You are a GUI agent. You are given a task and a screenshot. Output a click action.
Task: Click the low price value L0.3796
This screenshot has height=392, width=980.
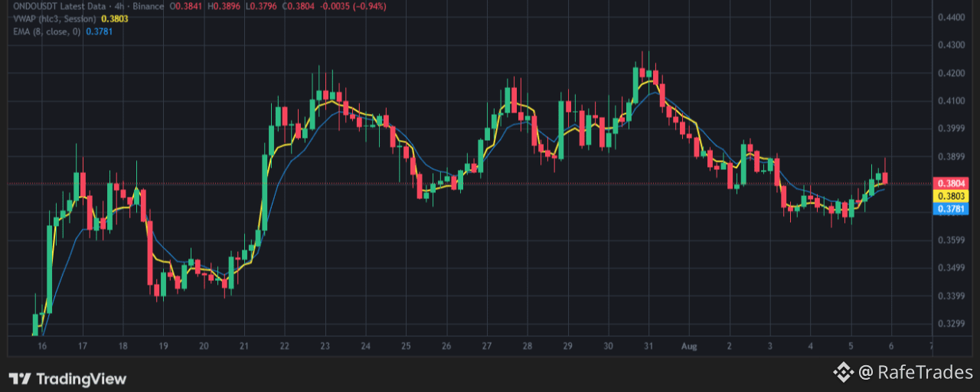[260, 6]
